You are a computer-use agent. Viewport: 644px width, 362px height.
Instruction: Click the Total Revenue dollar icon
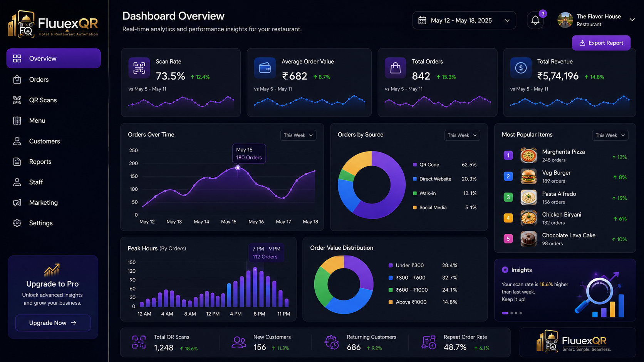(521, 68)
